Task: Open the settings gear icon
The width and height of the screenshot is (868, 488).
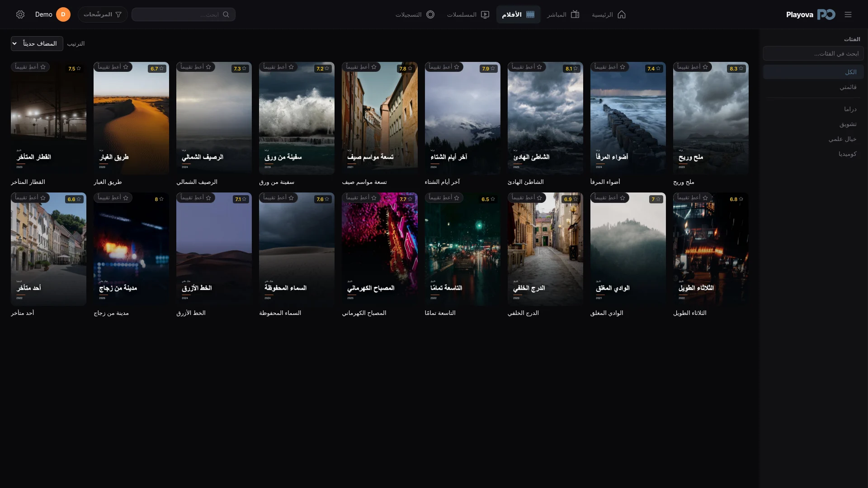Action: coord(20,14)
